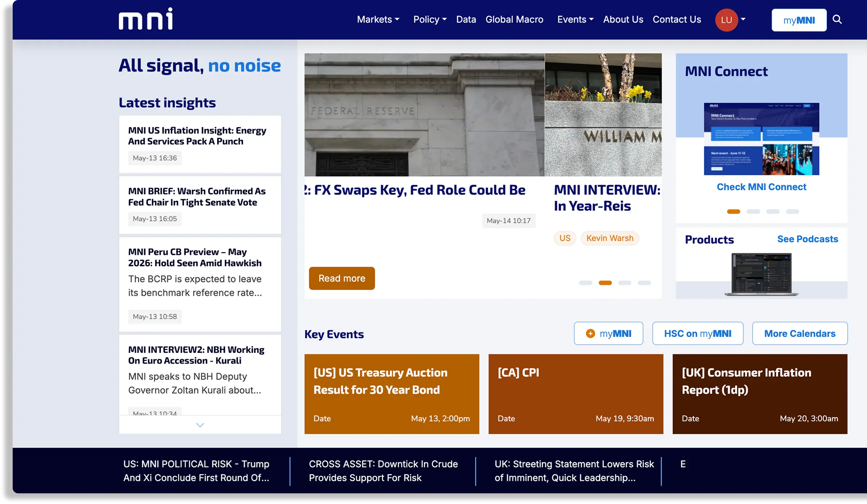This screenshot has width=867, height=504.
Task: Open the Federal Reserve building image
Action: click(x=424, y=115)
